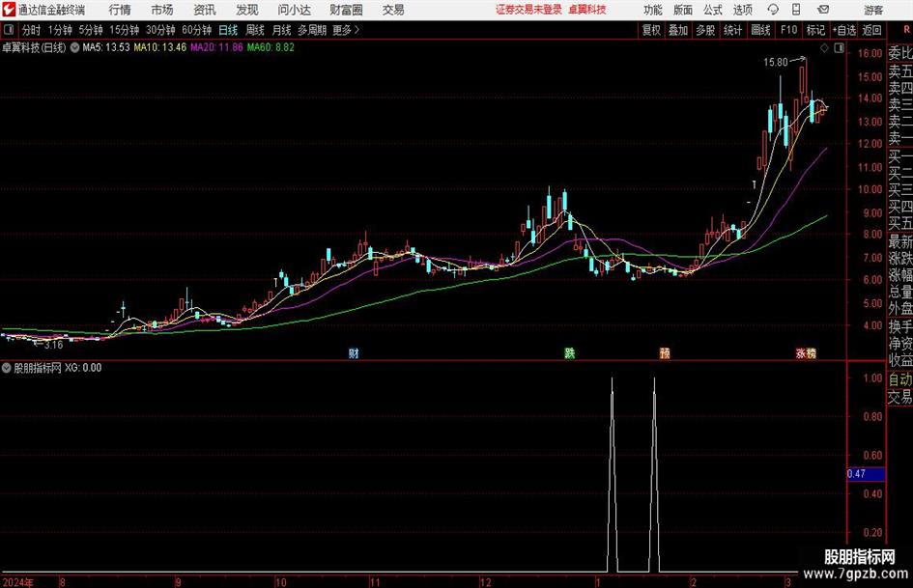Viewport: 913px width, 588px height.
Task: Toggle 叠加 overlay mode
Action: click(x=678, y=30)
